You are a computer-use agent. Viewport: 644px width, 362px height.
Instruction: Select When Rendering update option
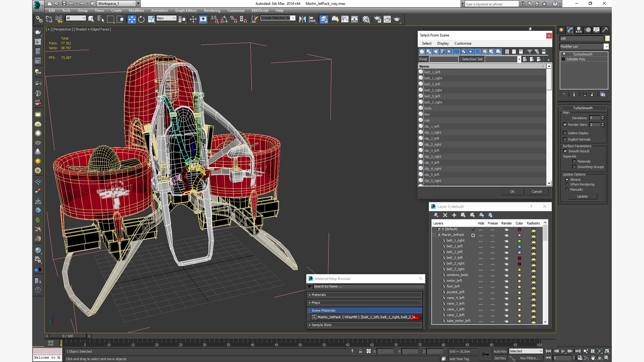pyautogui.click(x=567, y=184)
